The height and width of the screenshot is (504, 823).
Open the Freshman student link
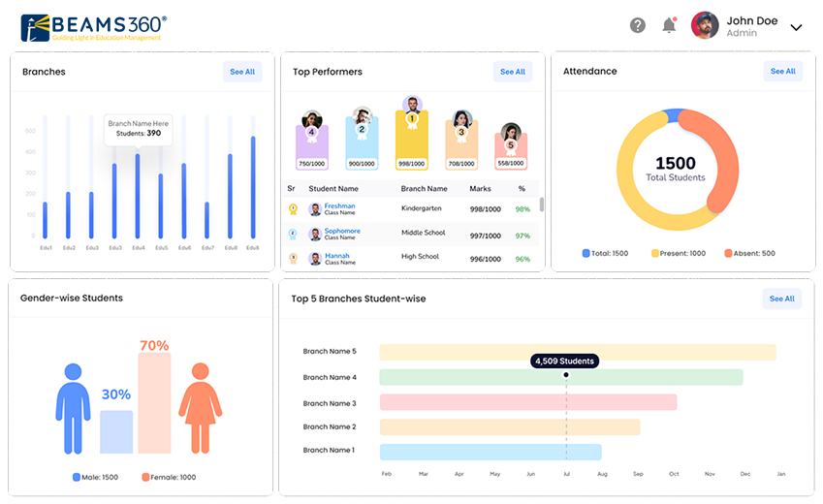tap(339, 205)
